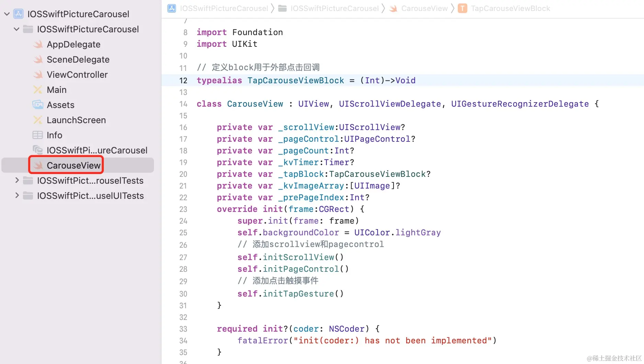Image resolution: width=644 pixels, height=364 pixels.
Task: Click the data model icon beside IOSSwiftPi...ureCarousel
Action: tap(38, 150)
